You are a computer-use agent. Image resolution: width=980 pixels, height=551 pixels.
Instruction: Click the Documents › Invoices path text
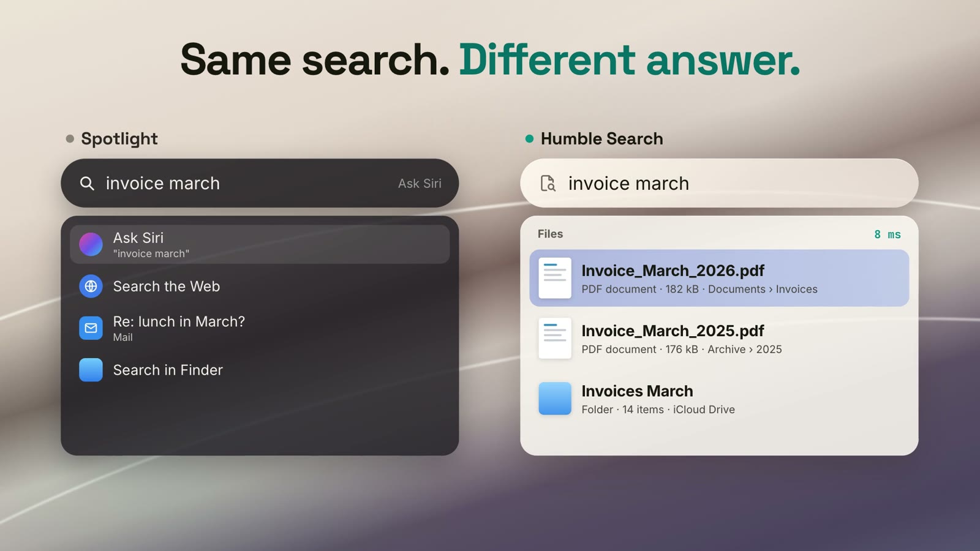763,289
